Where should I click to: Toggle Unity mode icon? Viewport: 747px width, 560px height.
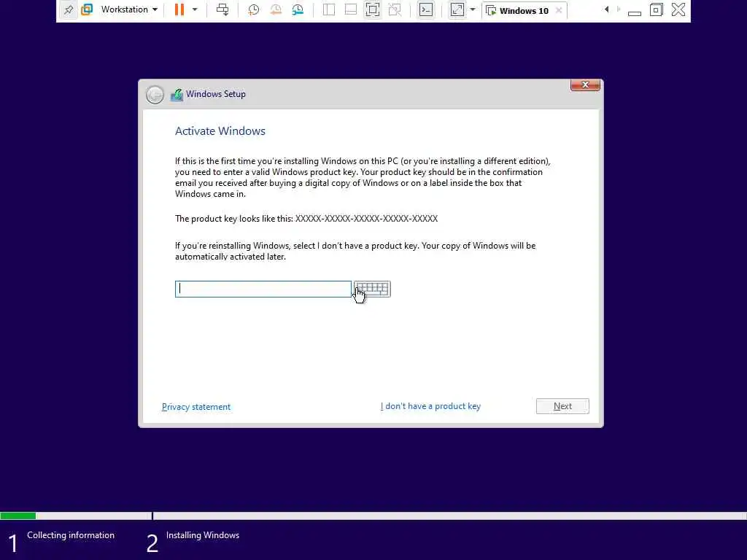click(395, 10)
